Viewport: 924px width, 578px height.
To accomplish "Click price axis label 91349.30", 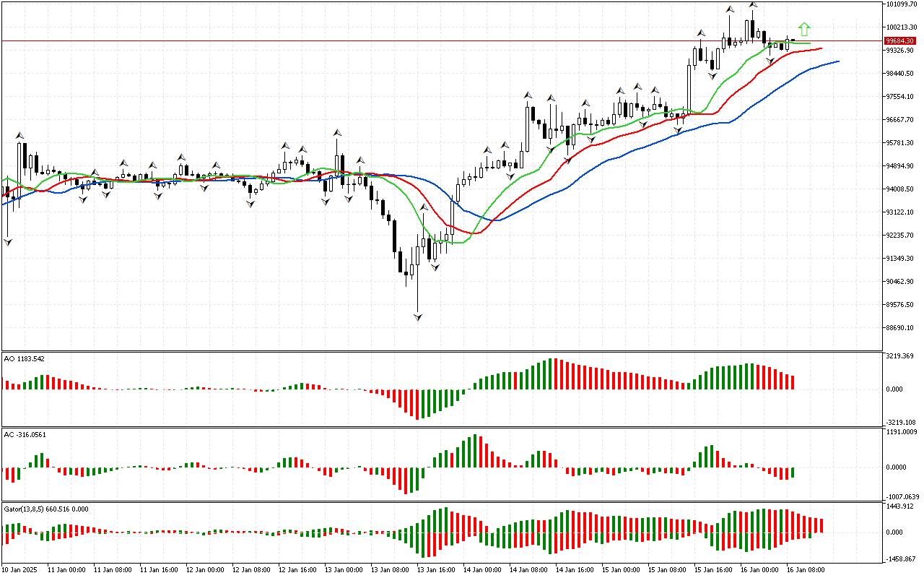I will click(x=899, y=259).
